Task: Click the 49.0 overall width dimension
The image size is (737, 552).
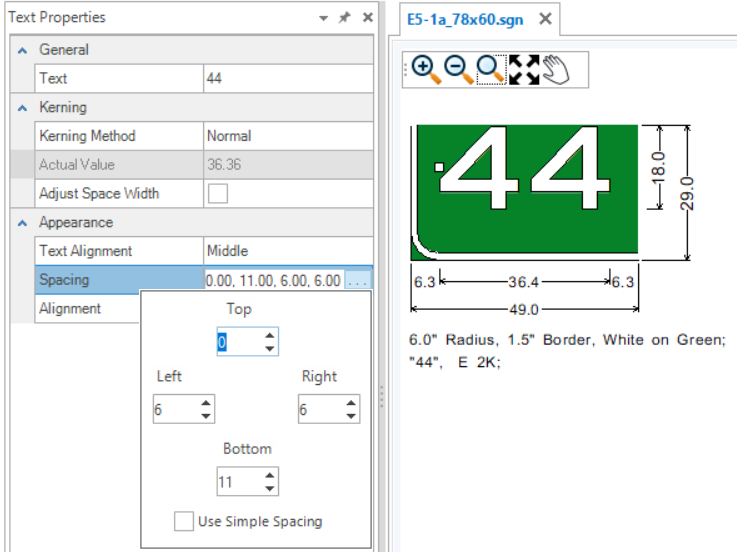Action: pos(524,310)
